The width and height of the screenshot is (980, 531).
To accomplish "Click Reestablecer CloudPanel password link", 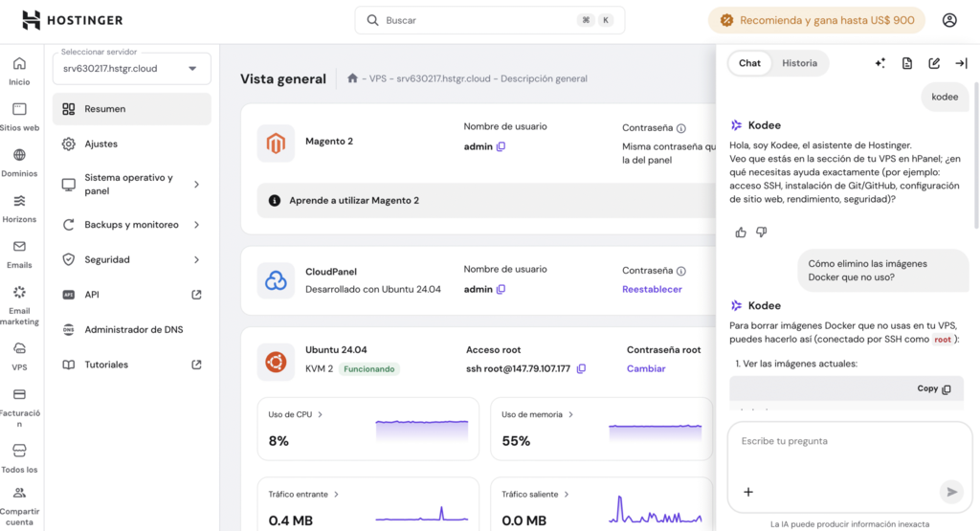I will click(x=652, y=289).
